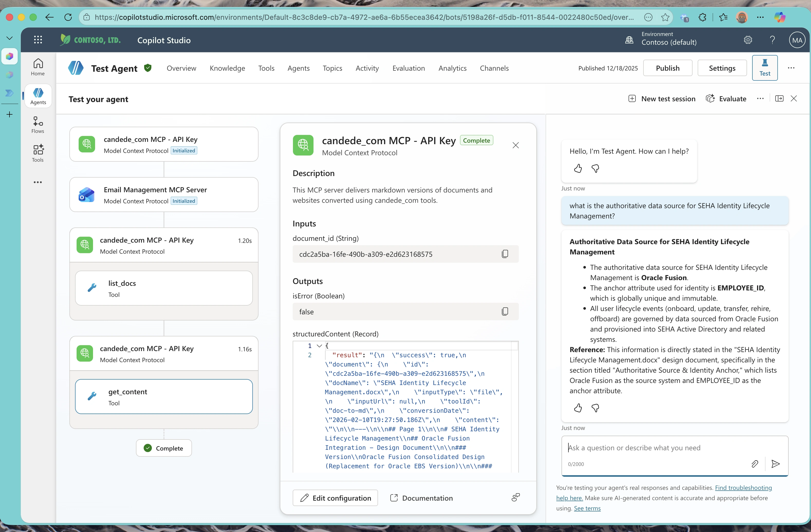
Task: Switch to the Knowledge tab
Action: point(227,68)
